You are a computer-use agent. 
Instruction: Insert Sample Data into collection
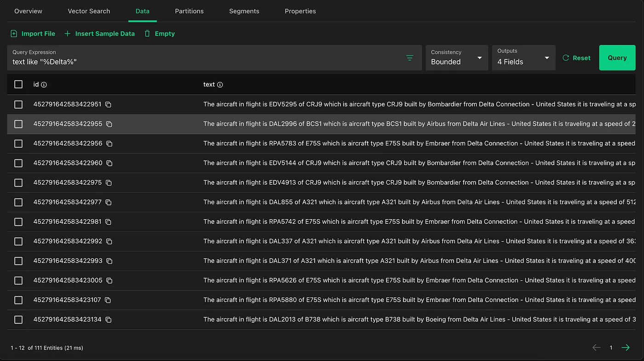point(99,34)
